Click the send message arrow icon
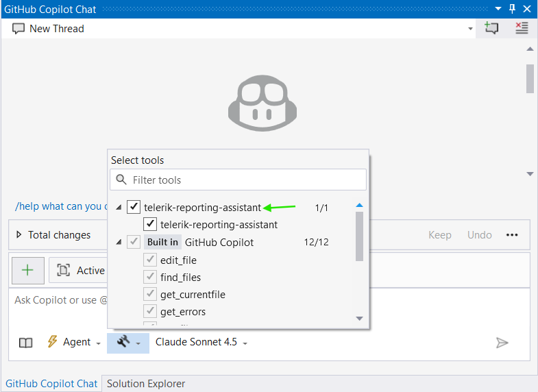This screenshot has height=392, width=538. [x=502, y=343]
